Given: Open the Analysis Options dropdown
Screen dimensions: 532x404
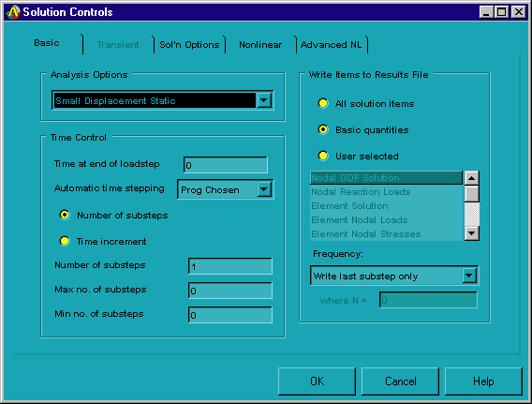Looking at the screenshot, I should tap(264, 100).
